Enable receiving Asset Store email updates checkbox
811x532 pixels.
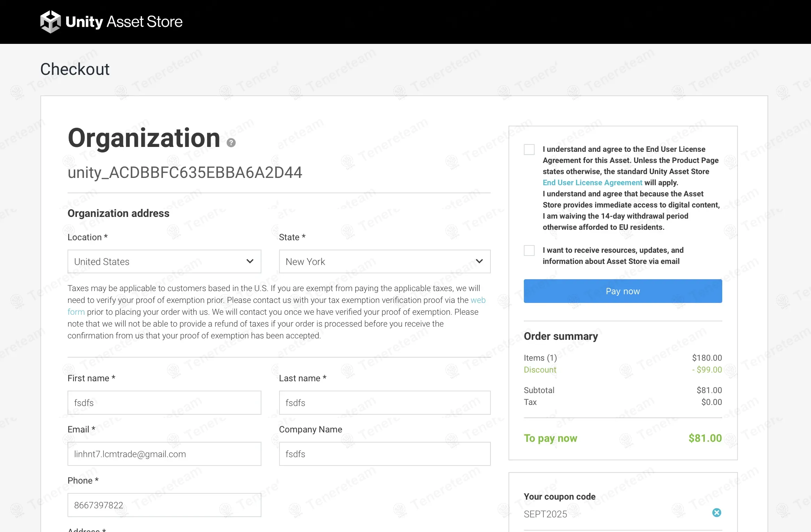pos(529,250)
